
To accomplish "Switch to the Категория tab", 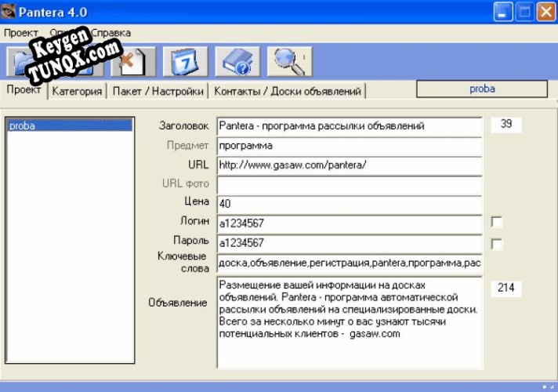I will tap(77, 91).
